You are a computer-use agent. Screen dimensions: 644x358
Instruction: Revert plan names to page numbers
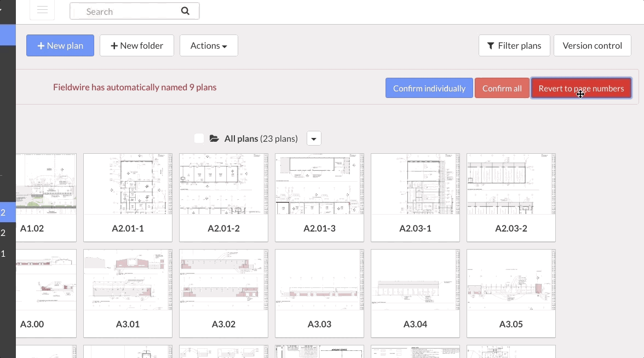pos(581,88)
